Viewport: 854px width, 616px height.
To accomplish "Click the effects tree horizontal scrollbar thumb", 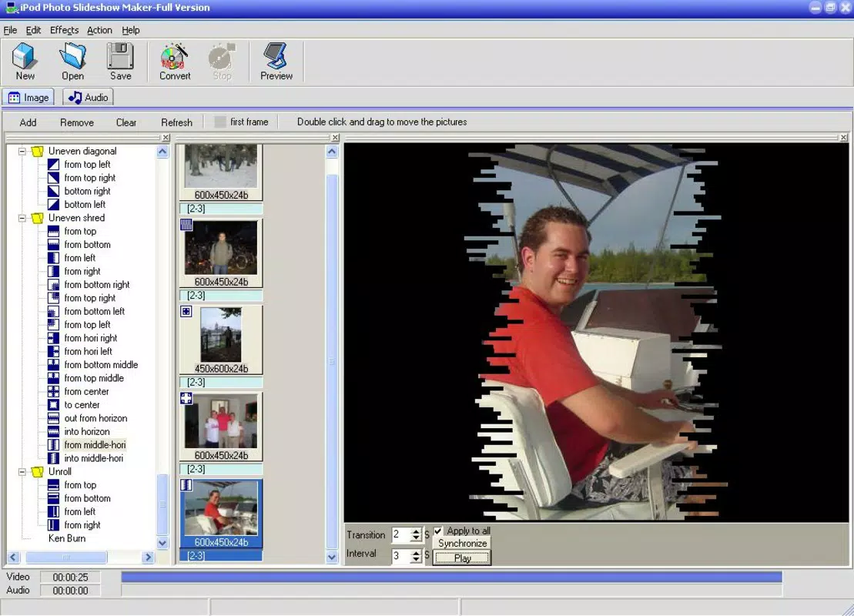I will coord(66,557).
